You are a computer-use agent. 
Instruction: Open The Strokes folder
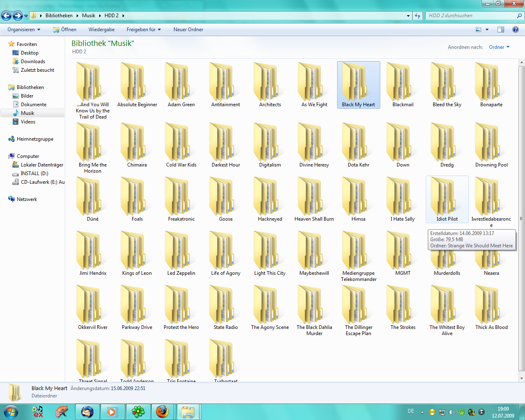[403, 308]
